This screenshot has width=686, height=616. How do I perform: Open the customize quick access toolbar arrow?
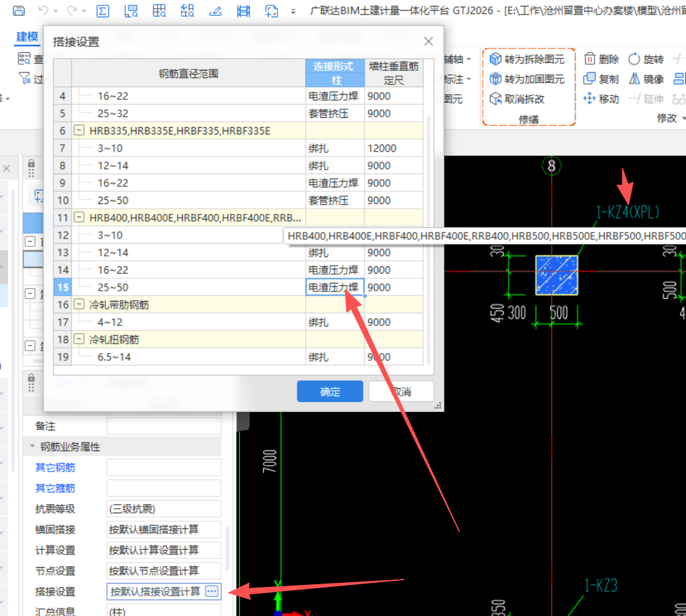[x=293, y=11]
